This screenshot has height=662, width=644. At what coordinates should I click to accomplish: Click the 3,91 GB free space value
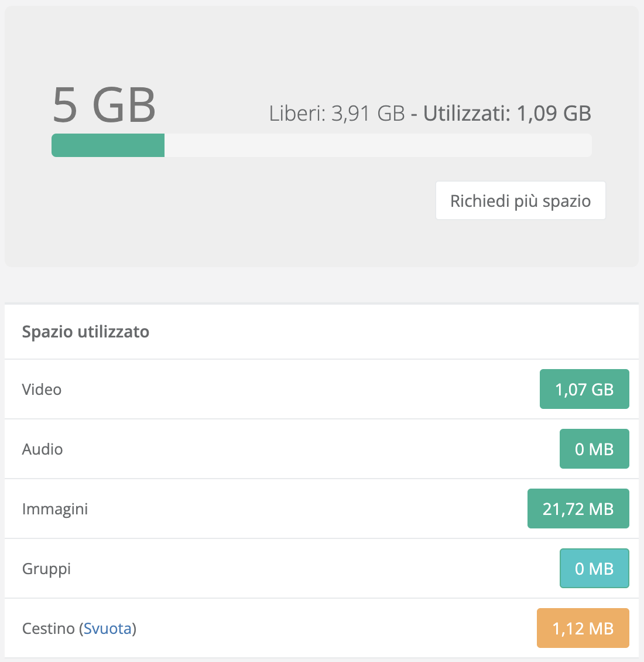click(x=368, y=114)
